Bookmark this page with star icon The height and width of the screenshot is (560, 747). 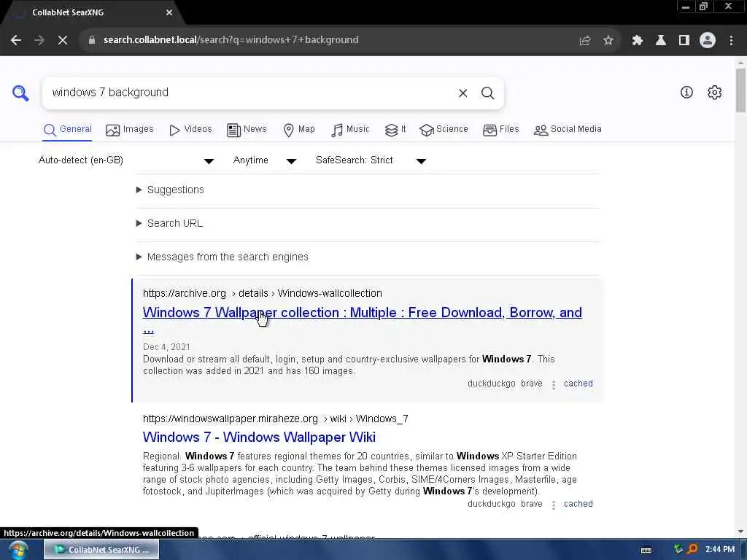tap(608, 41)
